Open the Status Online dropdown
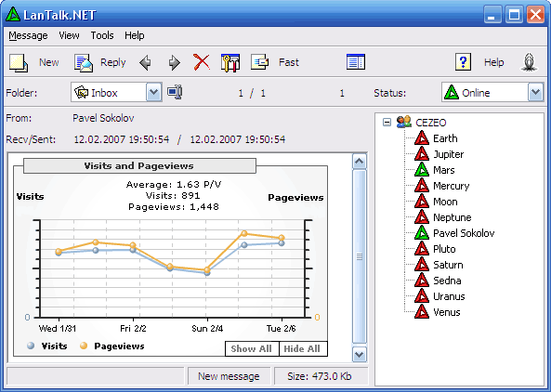 point(535,92)
